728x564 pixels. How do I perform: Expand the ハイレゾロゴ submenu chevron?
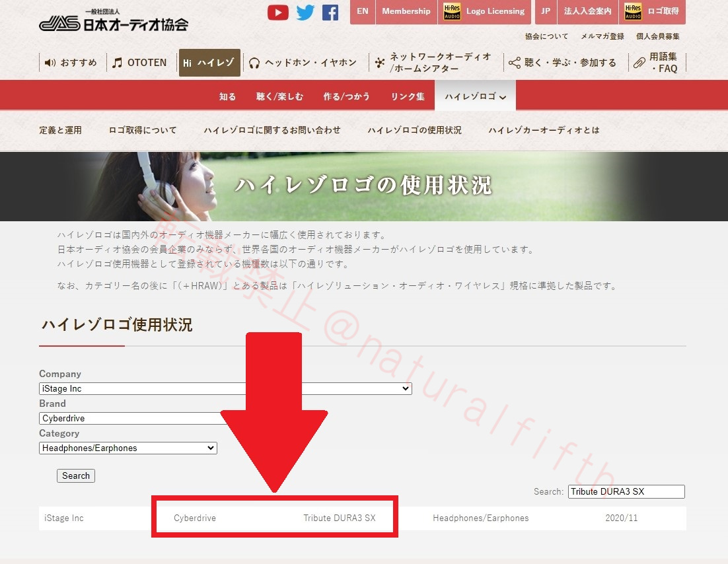[503, 97]
